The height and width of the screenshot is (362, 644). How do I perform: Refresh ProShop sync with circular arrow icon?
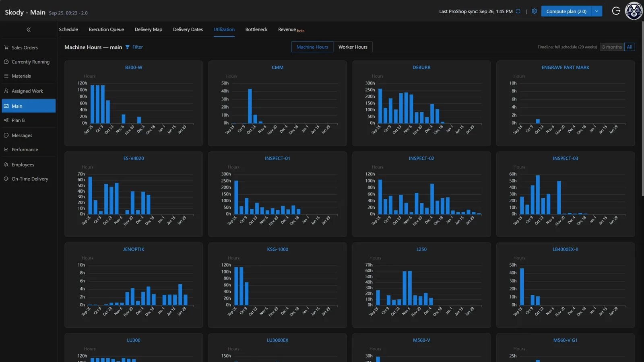(x=518, y=11)
